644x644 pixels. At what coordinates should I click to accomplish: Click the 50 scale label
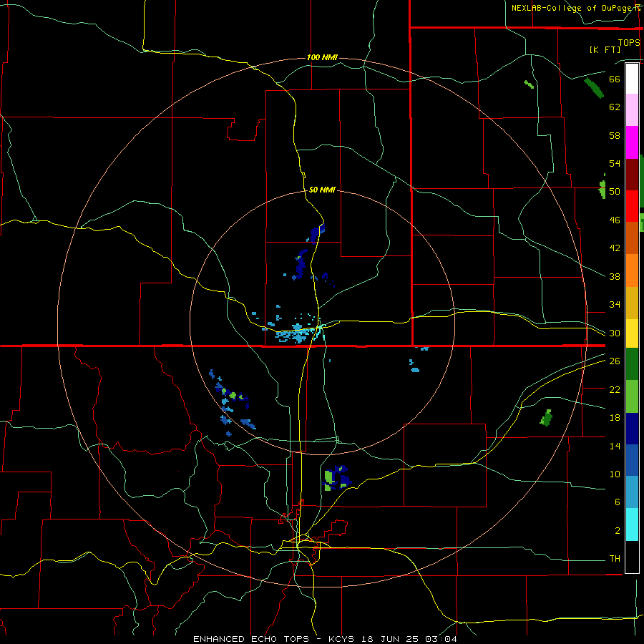[615, 192]
